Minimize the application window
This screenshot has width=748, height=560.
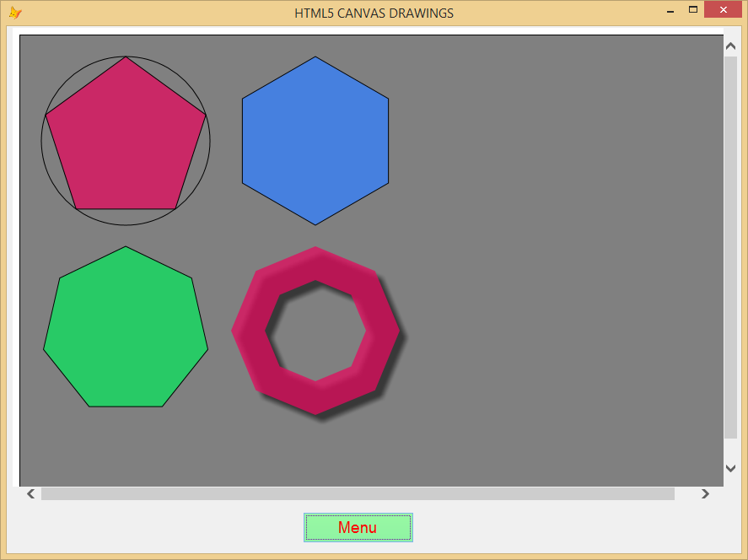[x=669, y=9]
